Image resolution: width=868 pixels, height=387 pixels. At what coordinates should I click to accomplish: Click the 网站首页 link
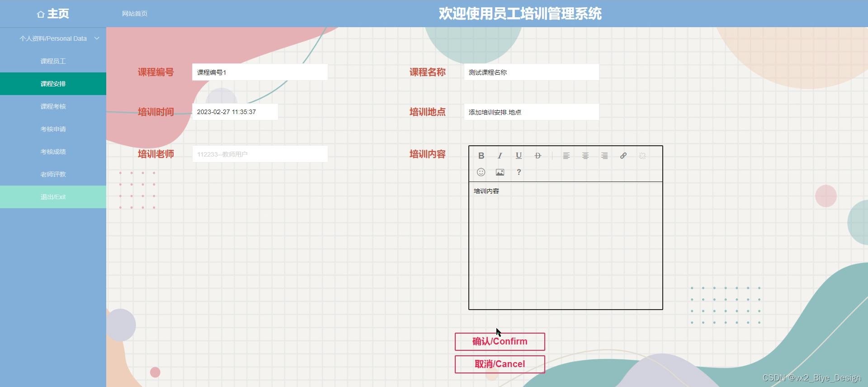(x=135, y=14)
